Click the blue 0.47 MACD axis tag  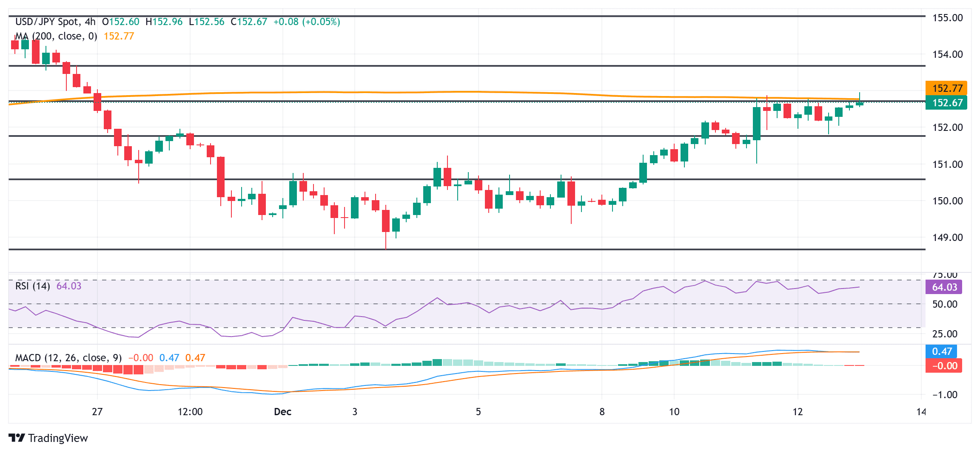941,351
